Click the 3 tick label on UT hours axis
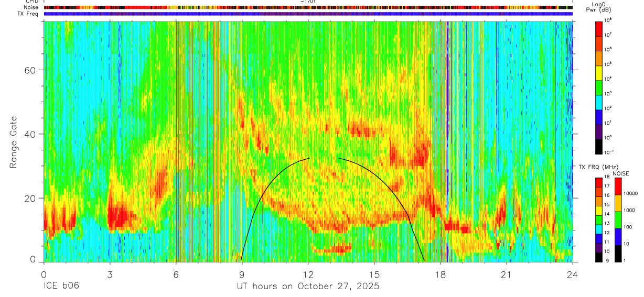 (110, 274)
